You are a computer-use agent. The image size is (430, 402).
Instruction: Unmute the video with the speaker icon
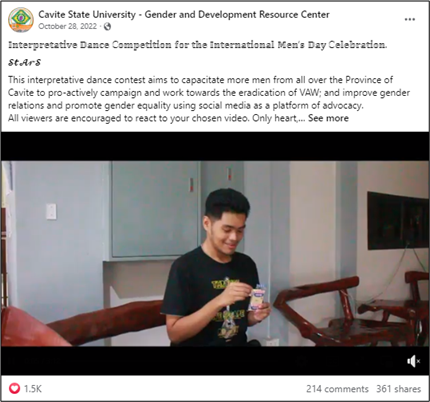click(x=413, y=361)
